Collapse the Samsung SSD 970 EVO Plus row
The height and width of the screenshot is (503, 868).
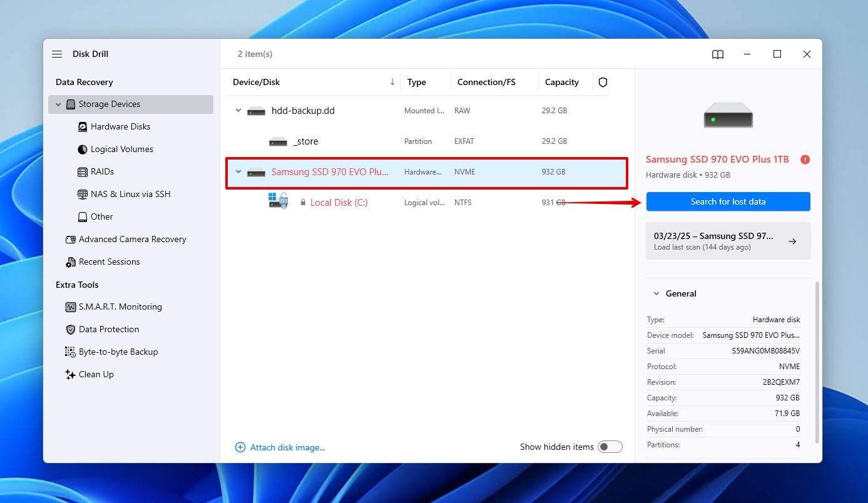coord(238,171)
